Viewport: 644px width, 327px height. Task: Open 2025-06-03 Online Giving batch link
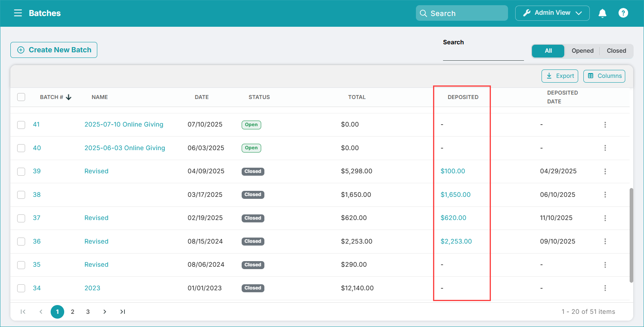[124, 148]
